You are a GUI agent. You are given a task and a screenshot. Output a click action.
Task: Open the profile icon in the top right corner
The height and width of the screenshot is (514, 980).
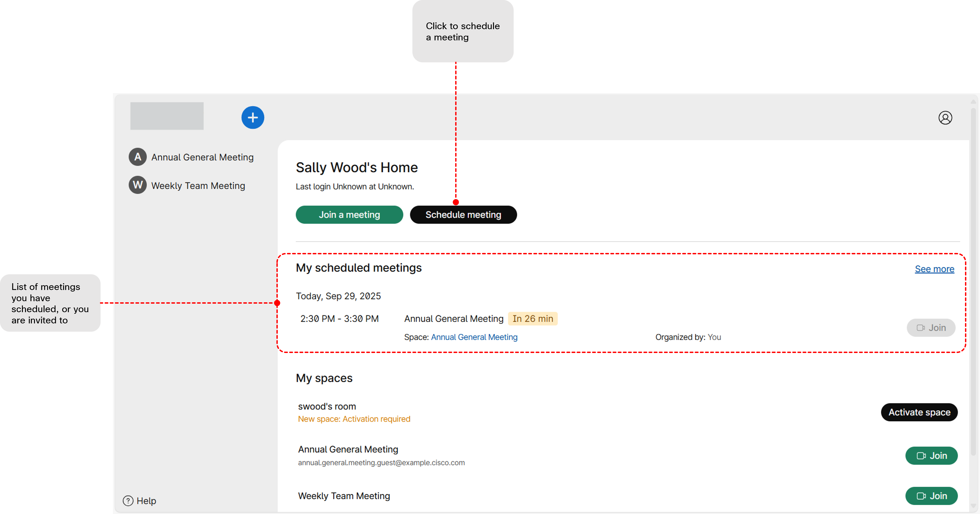(946, 118)
